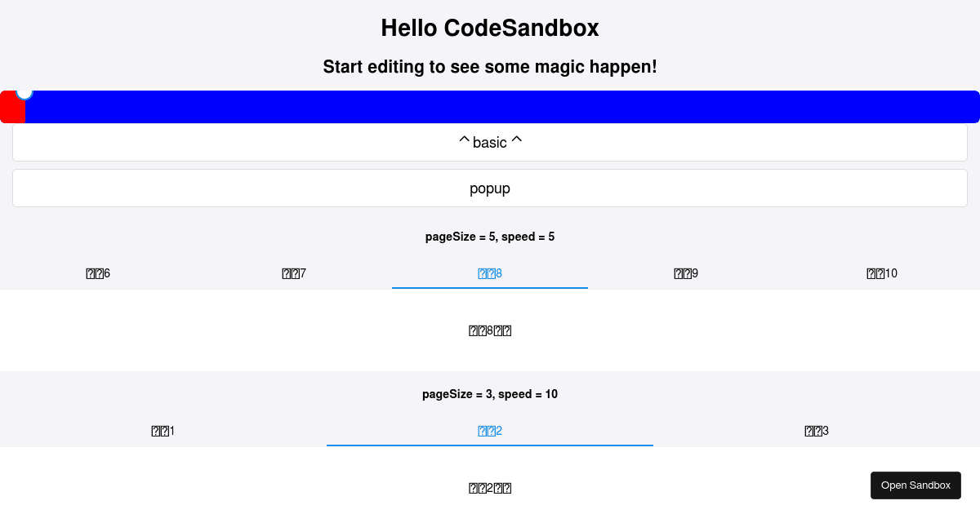Select tab 10 in the top tab bar
This screenshot has width=980, height=514.
(x=881, y=273)
